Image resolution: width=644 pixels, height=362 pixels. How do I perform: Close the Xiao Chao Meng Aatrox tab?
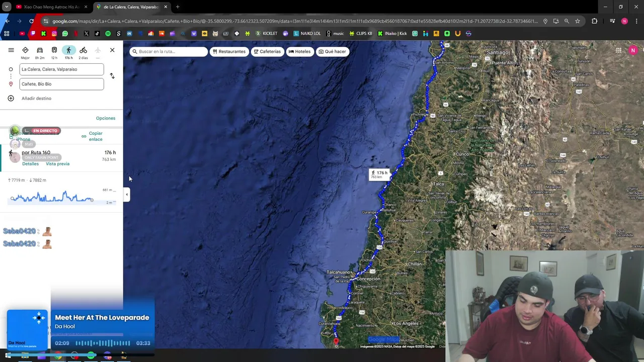[x=86, y=7]
